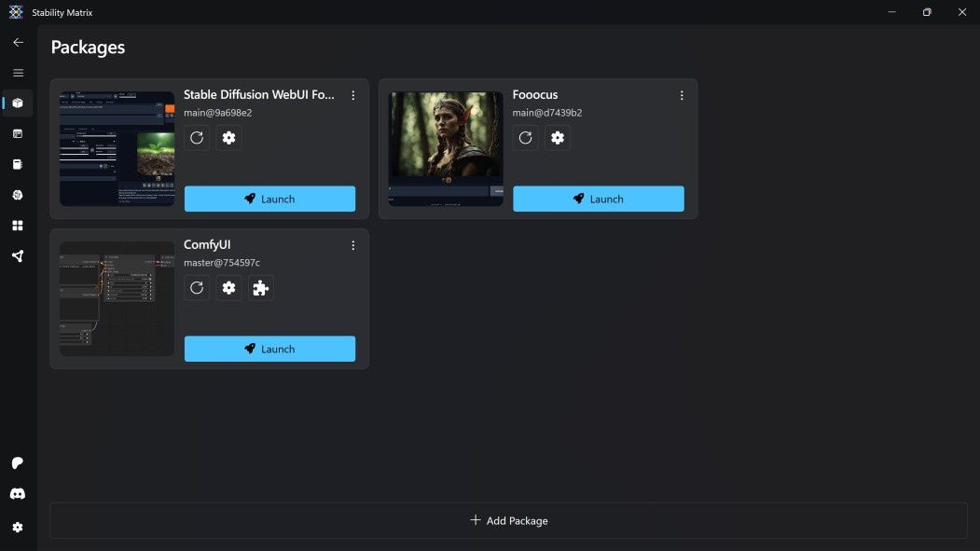The width and height of the screenshot is (980, 551).
Task: Click the Packages page heading
Action: coord(89,47)
